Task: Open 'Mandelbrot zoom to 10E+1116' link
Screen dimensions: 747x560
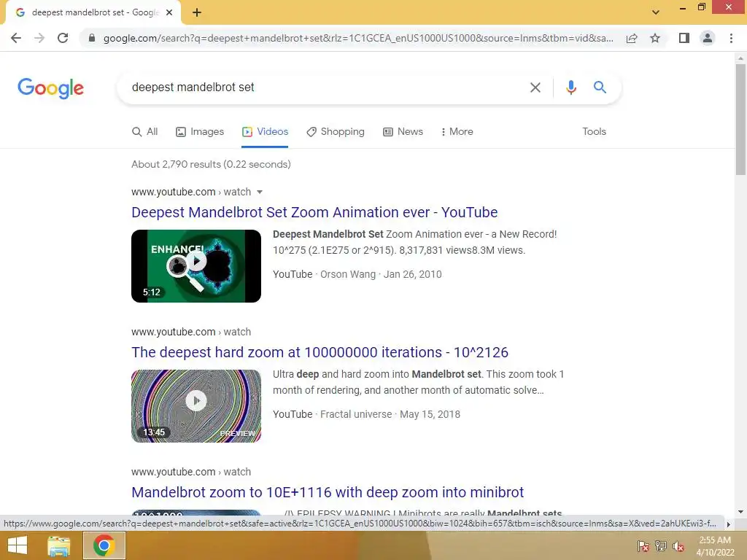Action: click(328, 492)
